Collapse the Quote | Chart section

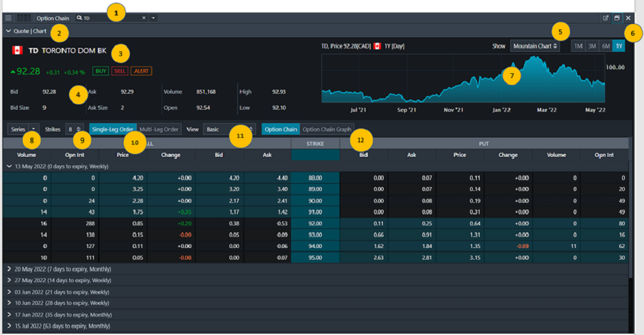pos(8,31)
